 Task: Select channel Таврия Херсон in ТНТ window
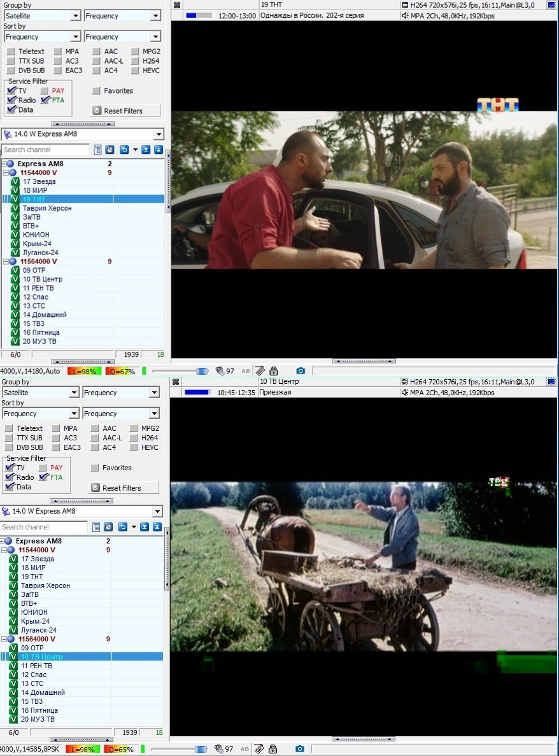tap(47, 208)
